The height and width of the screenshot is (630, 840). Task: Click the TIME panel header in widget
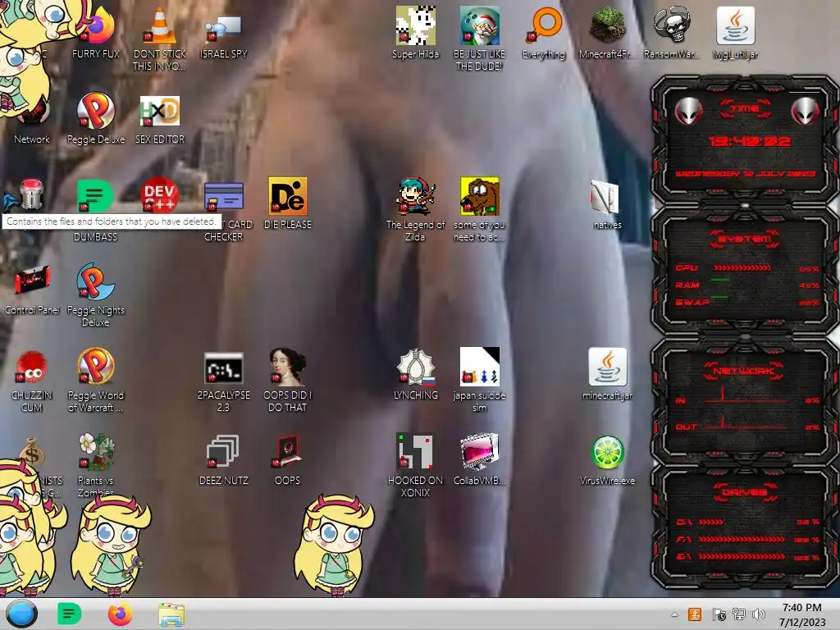(x=745, y=109)
